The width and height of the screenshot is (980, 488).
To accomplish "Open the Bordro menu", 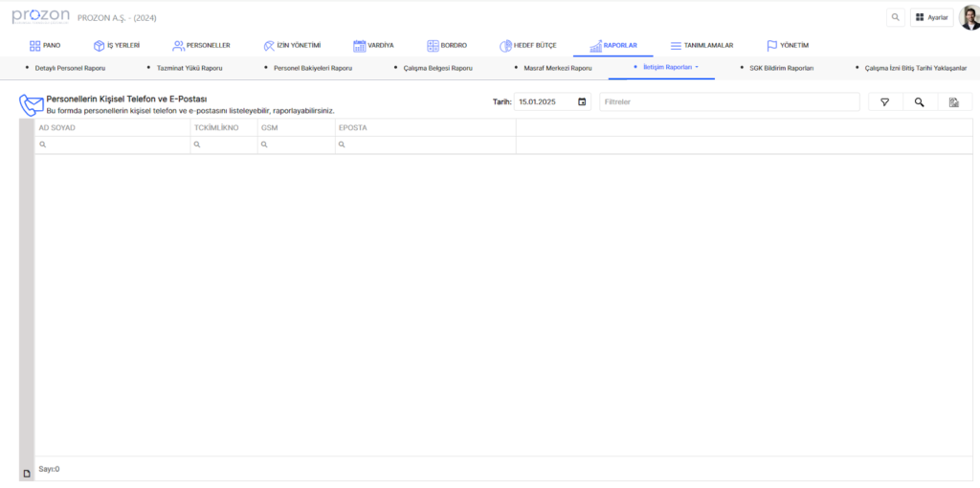I will point(447,45).
